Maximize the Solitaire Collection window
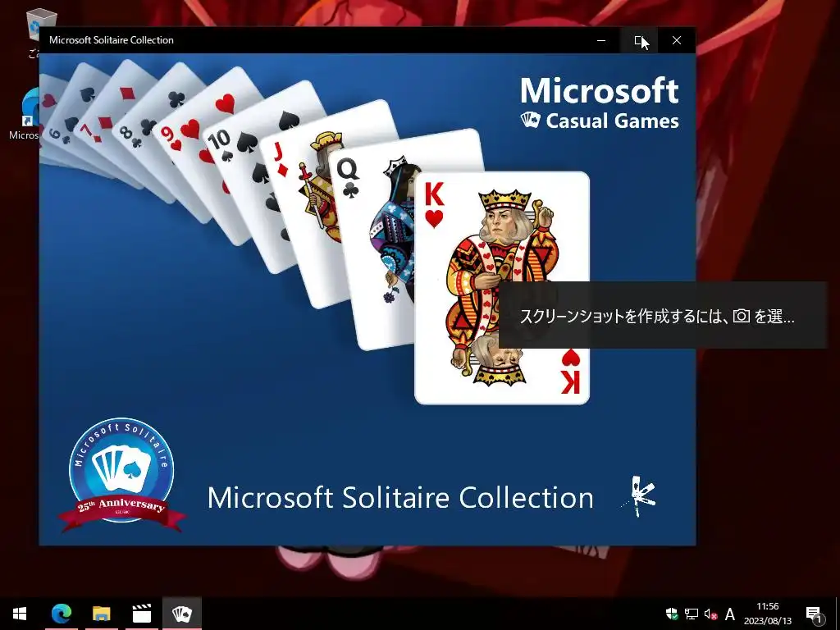The height and width of the screenshot is (630, 840). click(639, 40)
